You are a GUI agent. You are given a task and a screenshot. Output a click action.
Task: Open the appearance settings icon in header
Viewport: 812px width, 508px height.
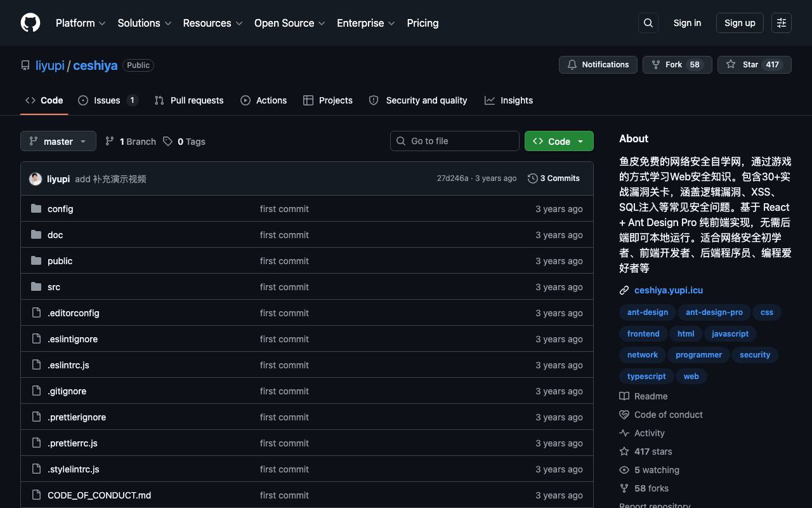coord(782,23)
